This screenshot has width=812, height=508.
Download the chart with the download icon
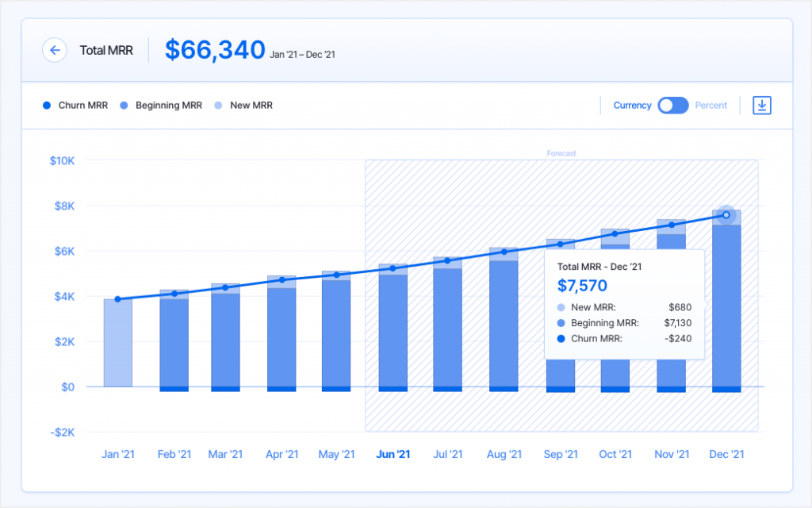761,106
